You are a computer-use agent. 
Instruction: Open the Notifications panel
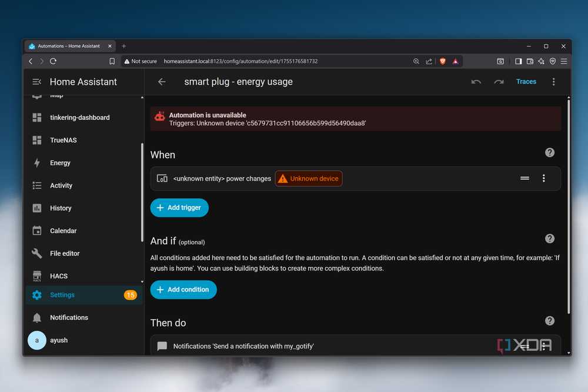[x=83, y=317]
